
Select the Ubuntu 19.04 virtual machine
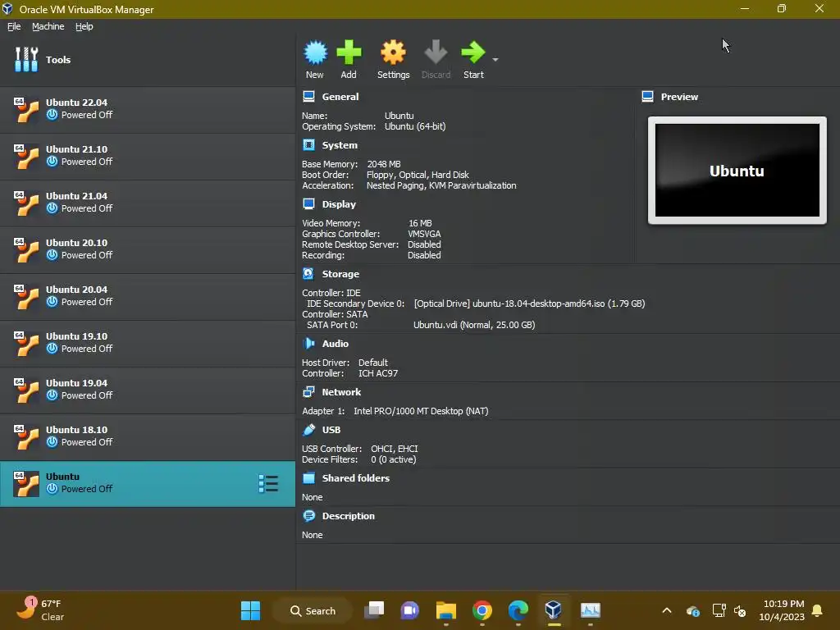[x=148, y=390]
